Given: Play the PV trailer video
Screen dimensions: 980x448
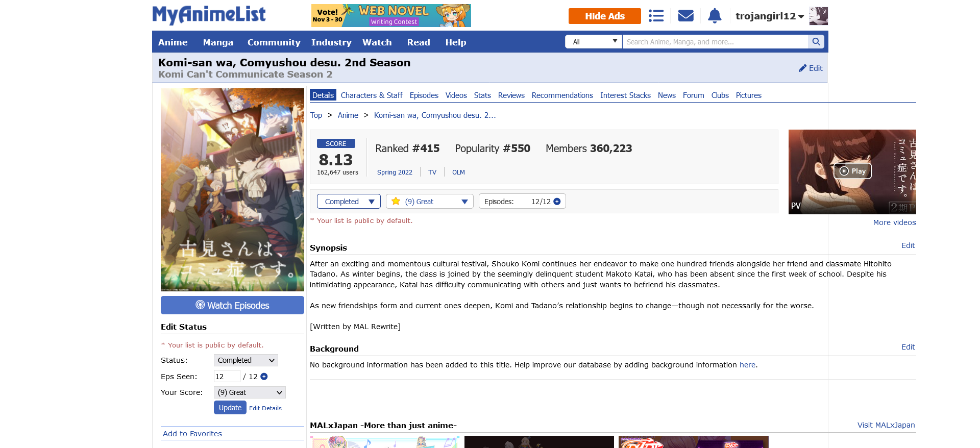Looking at the screenshot, I should coord(852,171).
